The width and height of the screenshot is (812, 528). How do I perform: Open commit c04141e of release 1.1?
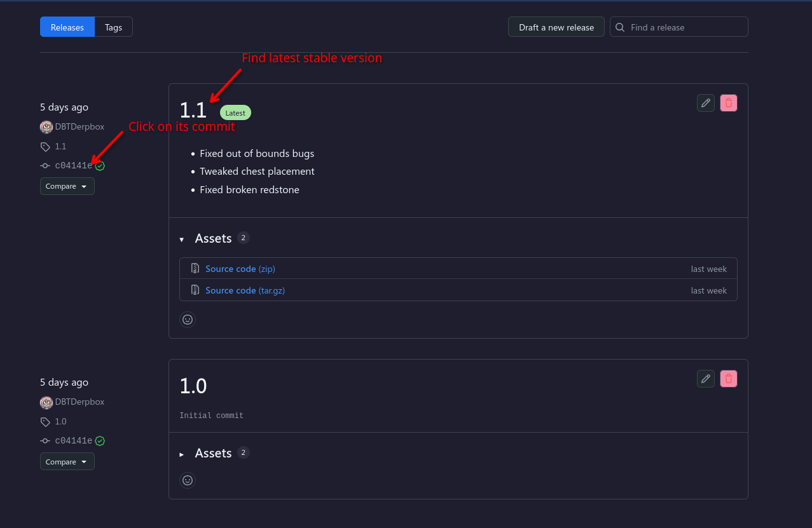click(x=73, y=166)
